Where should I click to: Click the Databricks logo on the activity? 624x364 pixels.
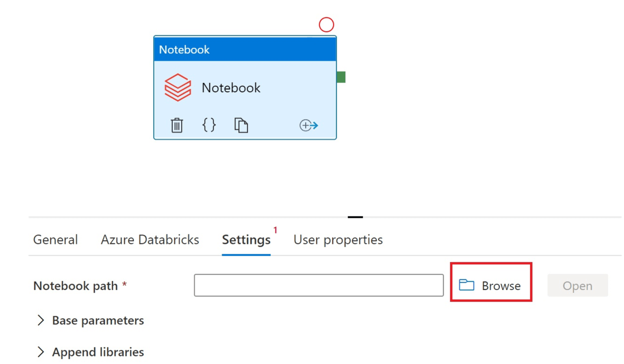coord(178,87)
